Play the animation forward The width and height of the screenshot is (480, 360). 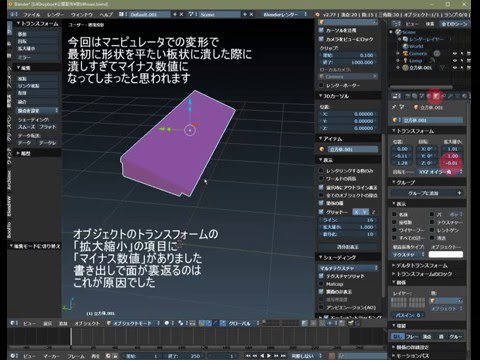coord(269,356)
